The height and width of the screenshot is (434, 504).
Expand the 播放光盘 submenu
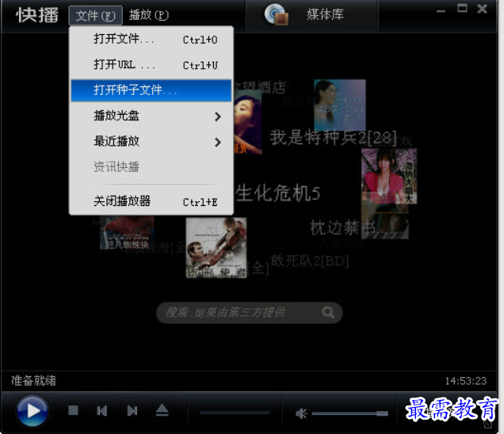tap(151, 116)
